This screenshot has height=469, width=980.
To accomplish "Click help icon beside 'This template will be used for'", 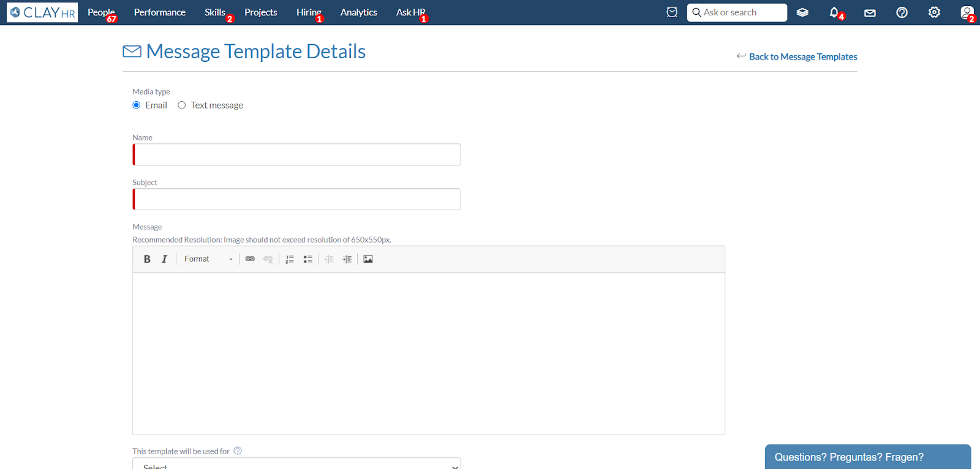I will tap(238, 451).
